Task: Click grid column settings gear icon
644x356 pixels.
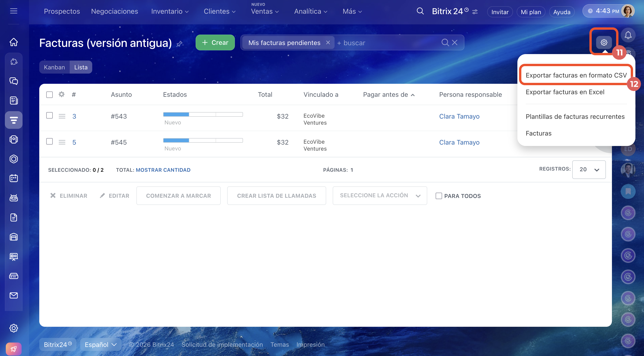Action: click(62, 94)
